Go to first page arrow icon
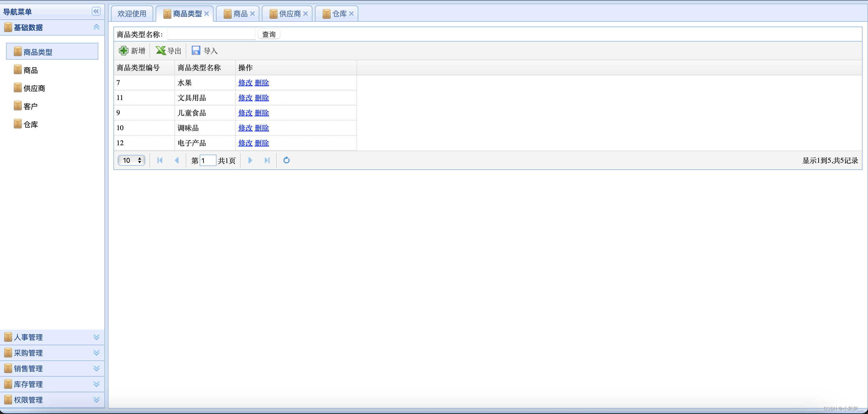The image size is (868, 414). point(160,160)
